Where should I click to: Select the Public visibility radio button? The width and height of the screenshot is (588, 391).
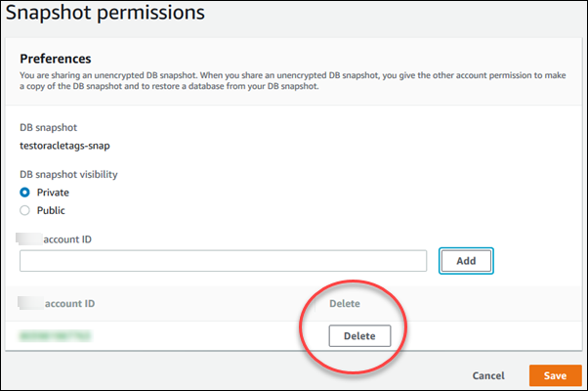pyautogui.click(x=25, y=209)
